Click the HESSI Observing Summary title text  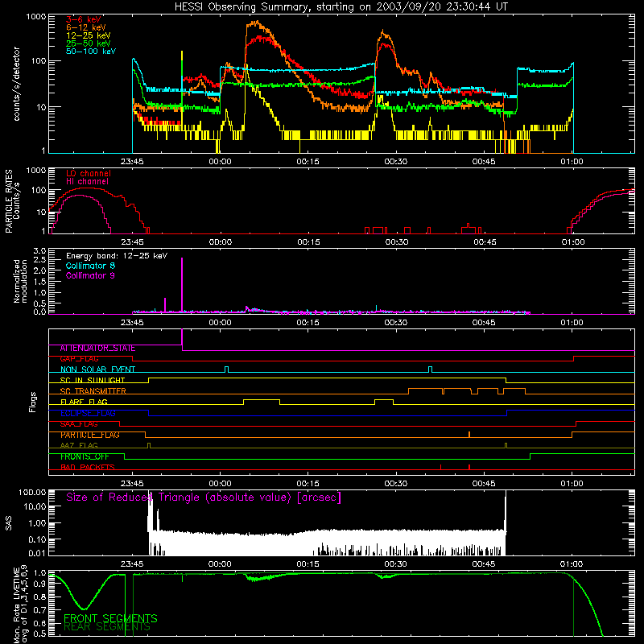click(341, 7)
